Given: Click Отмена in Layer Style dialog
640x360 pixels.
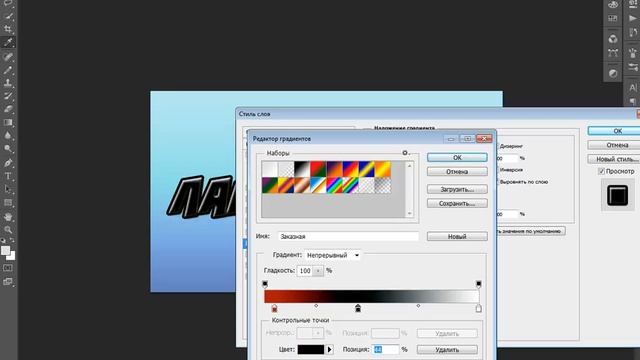Looking at the screenshot, I should pos(616,145).
